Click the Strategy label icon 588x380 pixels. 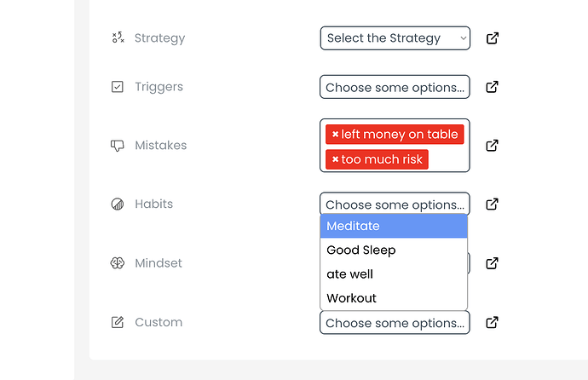coord(118,38)
